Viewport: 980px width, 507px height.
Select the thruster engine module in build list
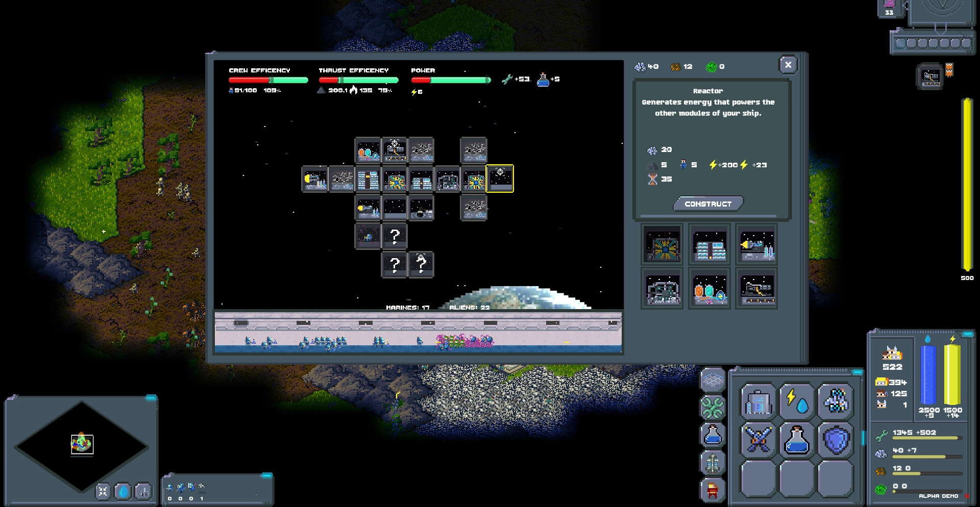(x=756, y=245)
